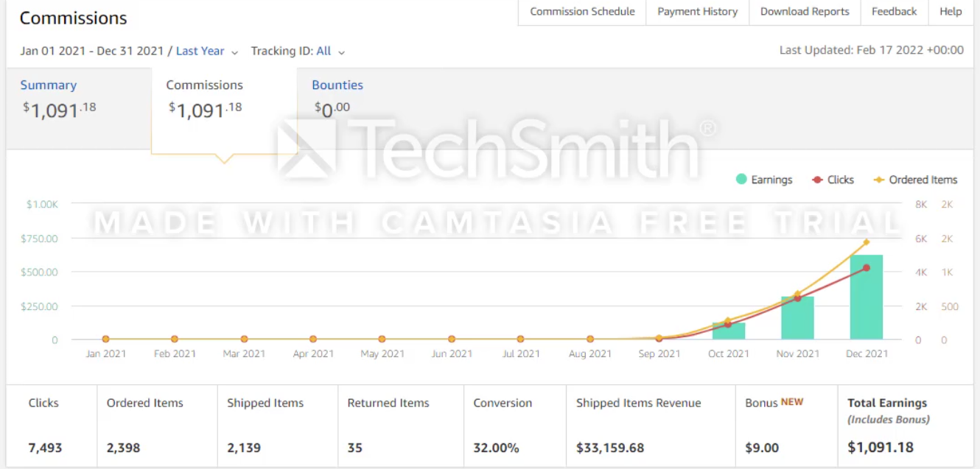The width and height of the screenshot is (980, 469).
Task: Click the Jan 01 2021 - Dec 31 2021 text
Action: pyautogui.click(x=92, y=52)
